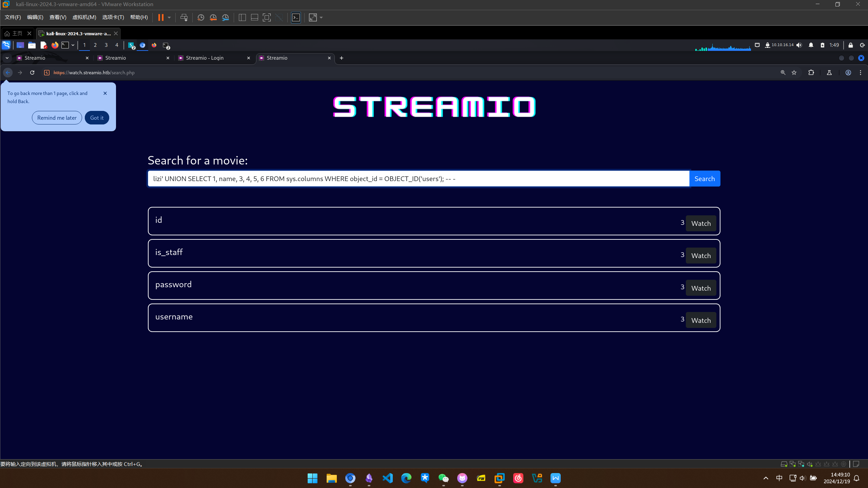Screen dimensions: 868x488
Task: Open the browser extensions puzzle icon
Action: coord(811,73)
